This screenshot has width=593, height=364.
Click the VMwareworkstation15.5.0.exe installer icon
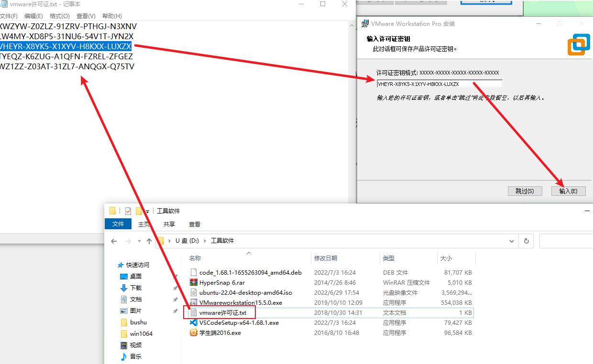[x=194, y=302]
